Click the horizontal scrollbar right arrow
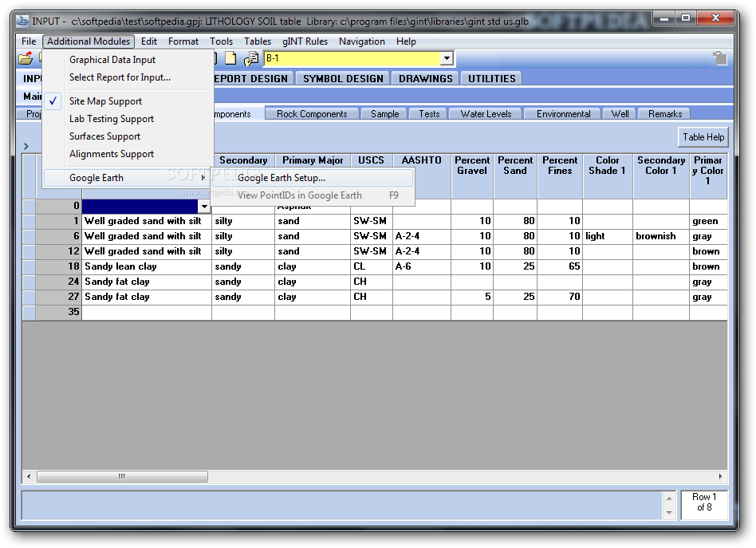756x548 pixels. [x=720, y=476]
